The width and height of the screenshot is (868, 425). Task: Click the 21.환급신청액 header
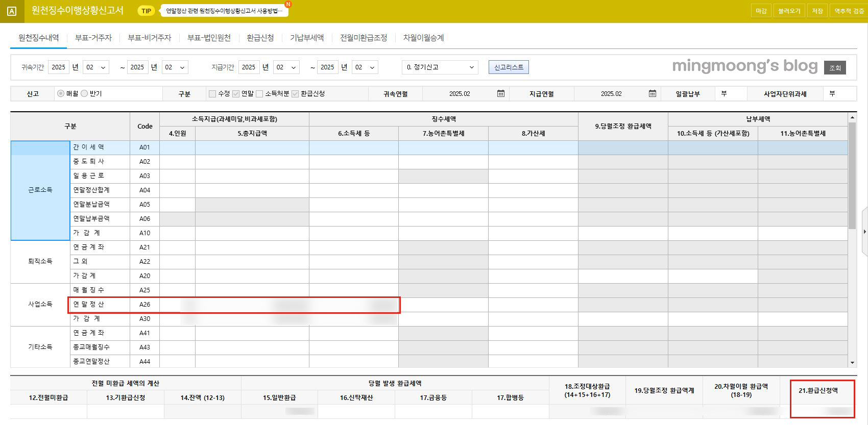(818, 390)
